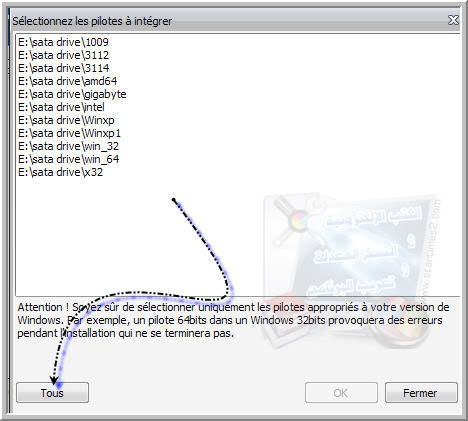This screenshot has height=421, width=468.
Task: Click the arrow tip near Tous
Action: click(x=54, y=380)
